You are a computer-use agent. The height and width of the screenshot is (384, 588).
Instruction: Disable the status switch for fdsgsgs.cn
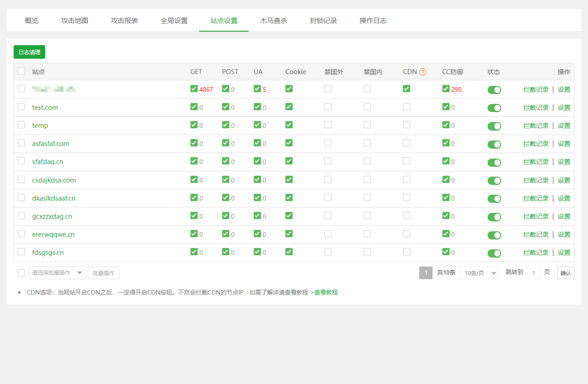click(494, 253)
